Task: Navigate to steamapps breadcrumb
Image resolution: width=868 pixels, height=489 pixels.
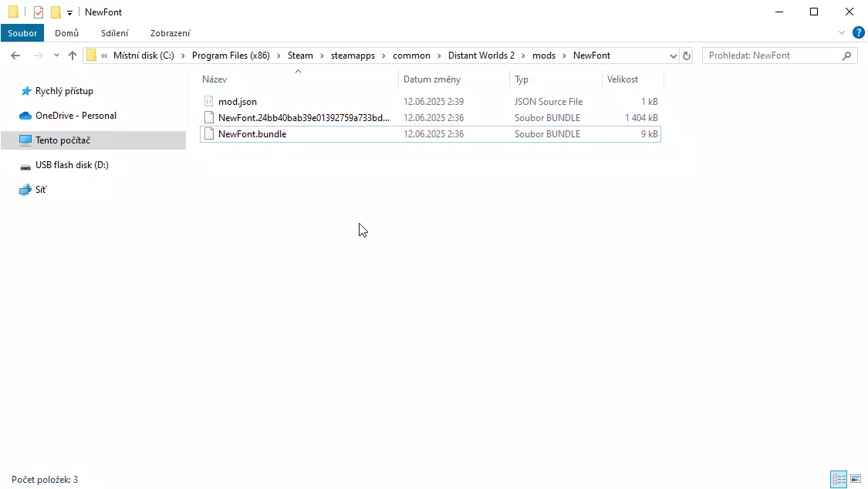Action: coord(353,56)
